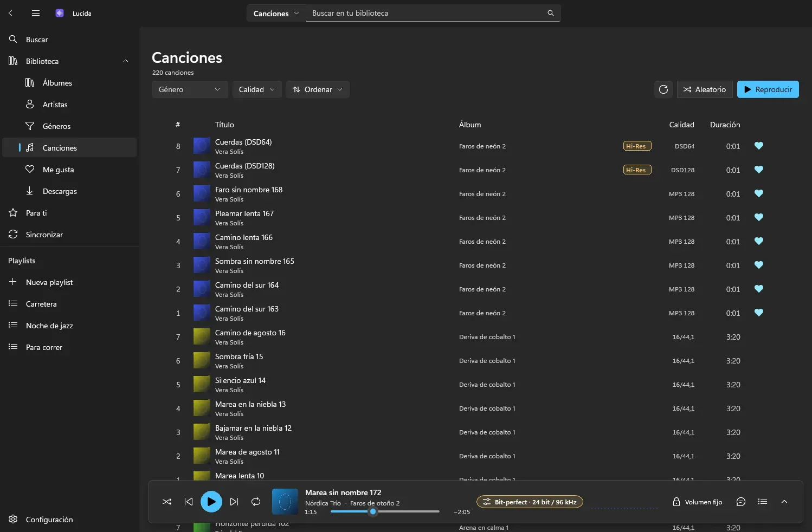This screenshot has height=532, width=812.
Task: Open Artistas in sidebar
Action: [x=69, y=105]
